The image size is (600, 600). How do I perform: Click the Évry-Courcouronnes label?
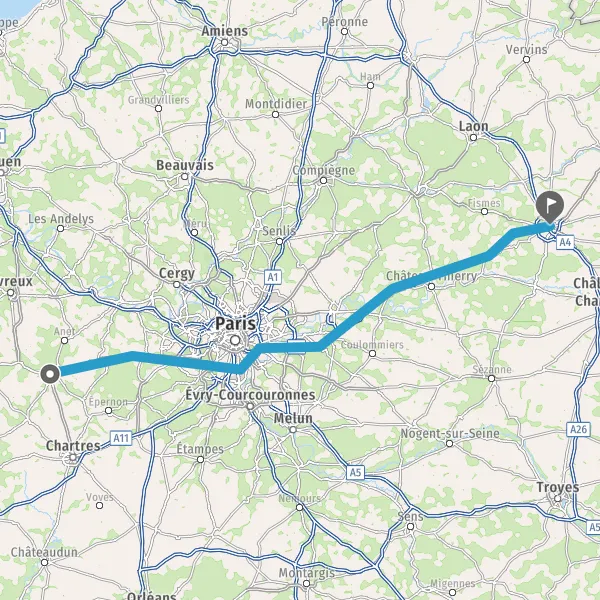coord(250,395)
